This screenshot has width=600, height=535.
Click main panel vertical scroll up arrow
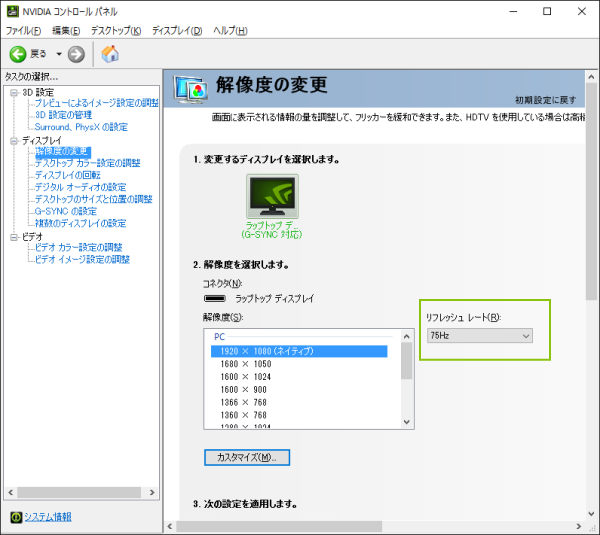[x=591, y=77]
